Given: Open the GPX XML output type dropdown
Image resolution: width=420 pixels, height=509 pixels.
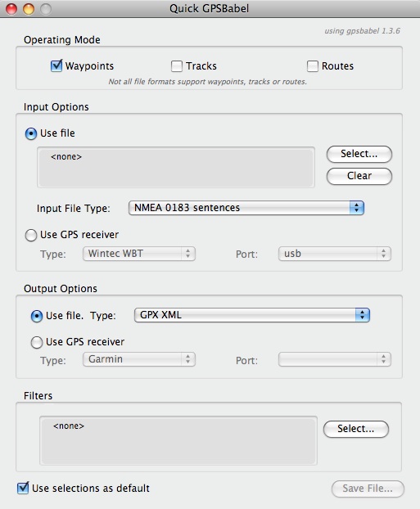Looking at the screenshot, I should 252,315.
